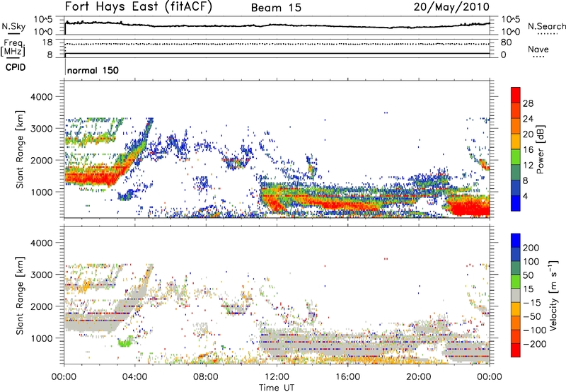Click the 04:00 time tick label
This screenshot has height=392, width=566.
click(x=135, y=377)
